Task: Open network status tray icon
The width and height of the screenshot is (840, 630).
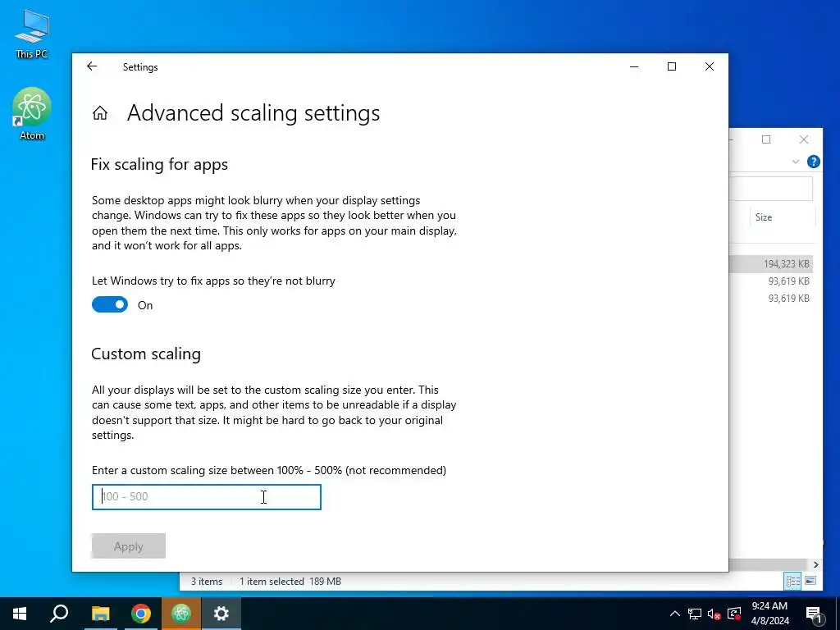Action: [x=695, y=614]
